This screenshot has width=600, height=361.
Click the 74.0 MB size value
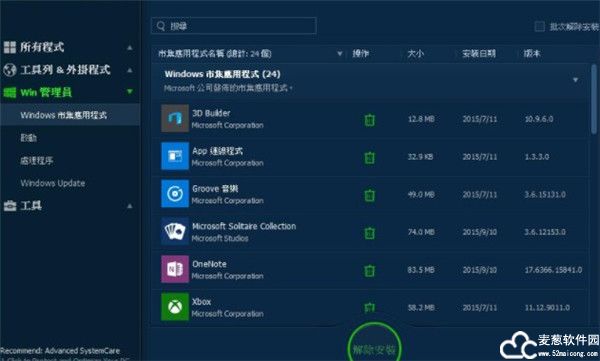421,232
